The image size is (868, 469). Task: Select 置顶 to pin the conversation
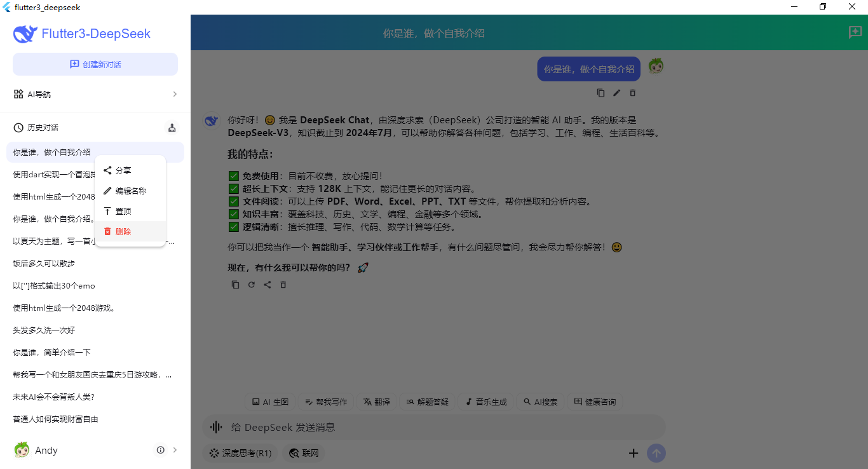130,211
